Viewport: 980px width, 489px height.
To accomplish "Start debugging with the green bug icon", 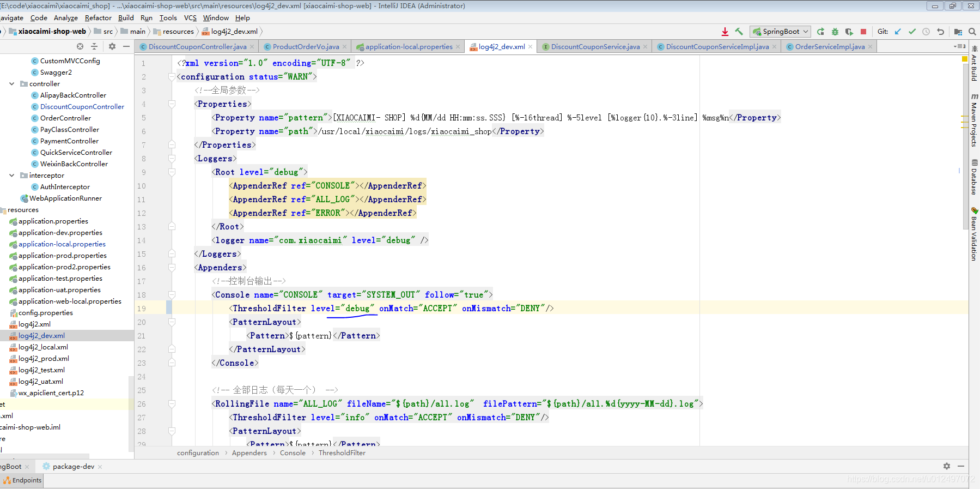I will [835, 32].
